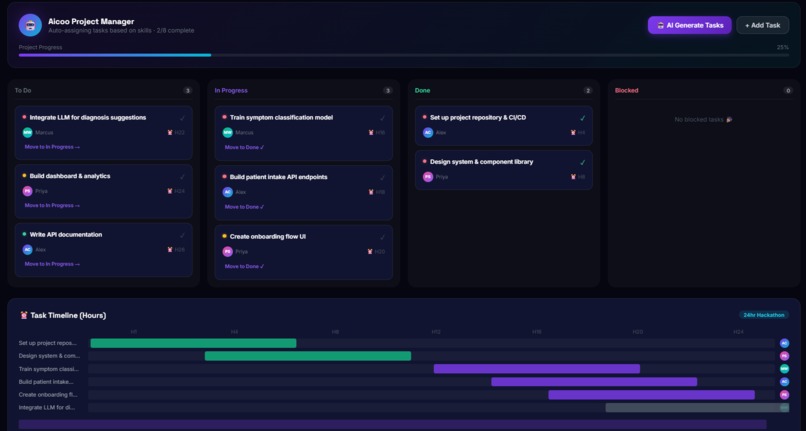Click avatar at end of 'Train symptom' timeline row
Viewport: 806px width, 431px height.
784,369
